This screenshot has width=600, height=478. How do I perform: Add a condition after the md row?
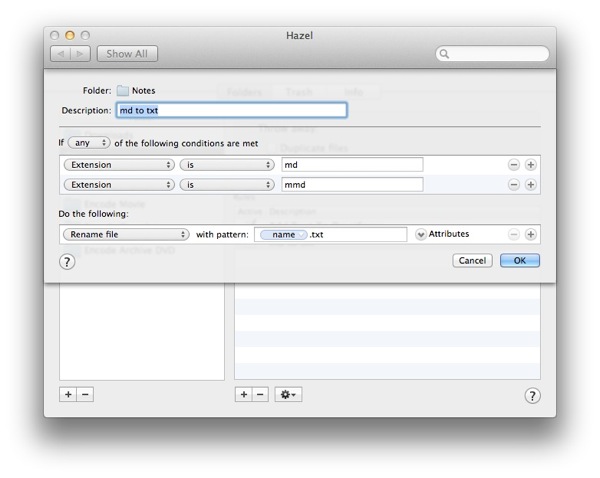[x=530, y=165]
